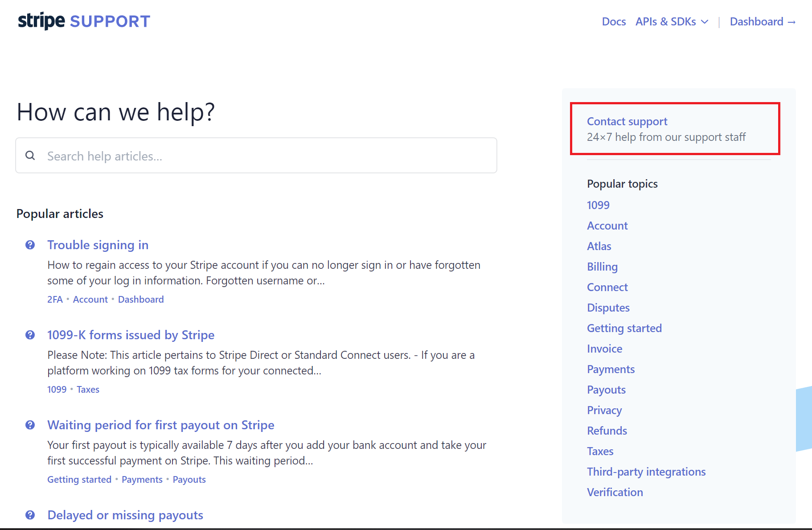Open the Verification popular topic

[615, 492]
